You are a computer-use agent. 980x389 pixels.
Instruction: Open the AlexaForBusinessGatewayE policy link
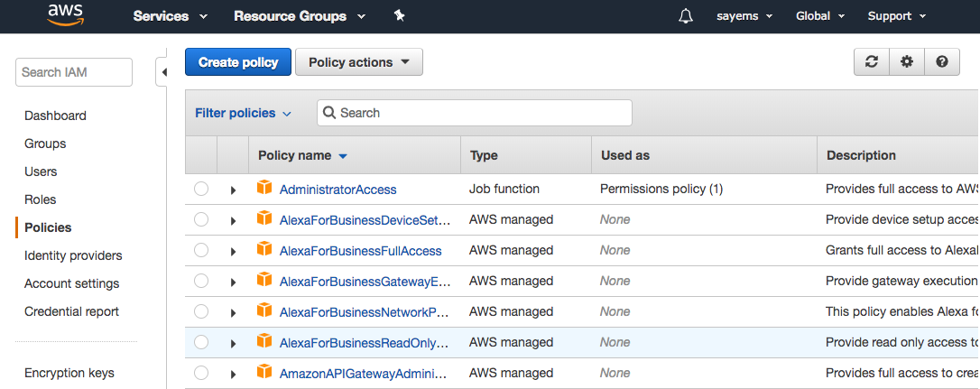click(x=365, y=282)
